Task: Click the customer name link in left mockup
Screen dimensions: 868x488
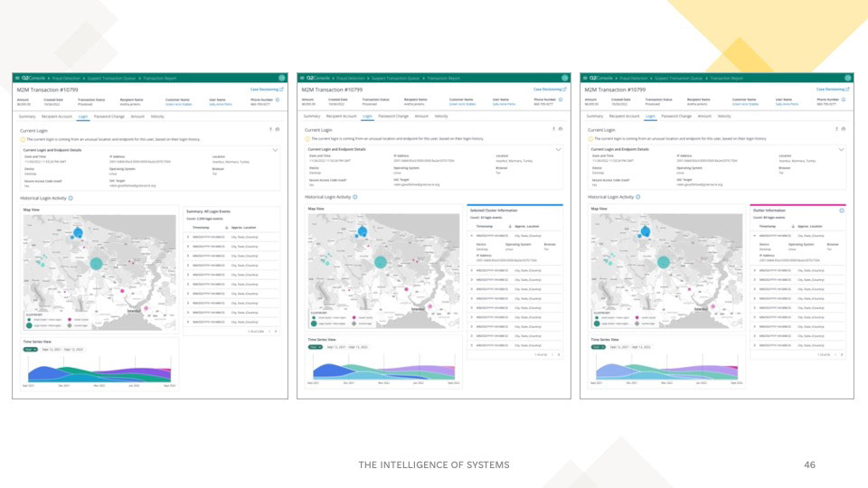Action: point(178,104)
